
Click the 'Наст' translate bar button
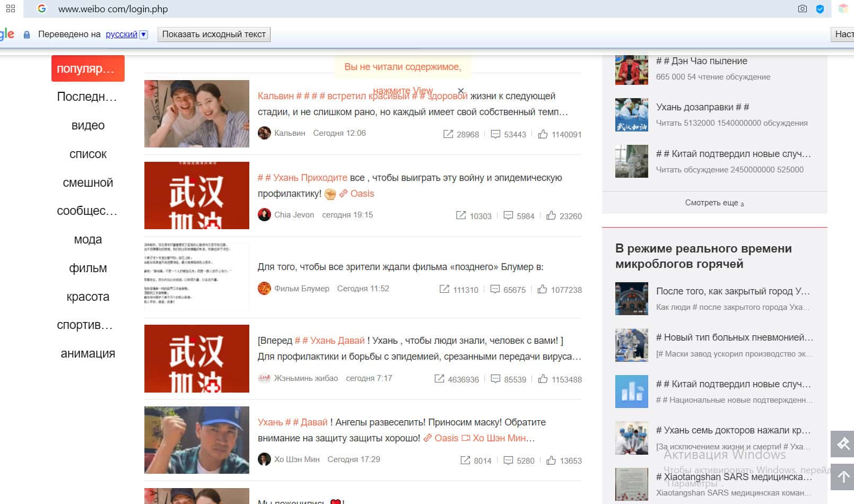pos(842,34)
